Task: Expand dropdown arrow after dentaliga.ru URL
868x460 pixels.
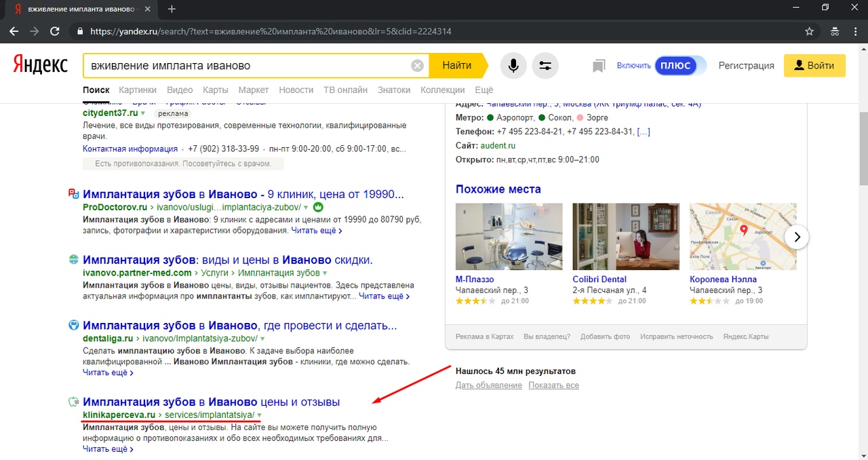Action: [x=262, y=338]
